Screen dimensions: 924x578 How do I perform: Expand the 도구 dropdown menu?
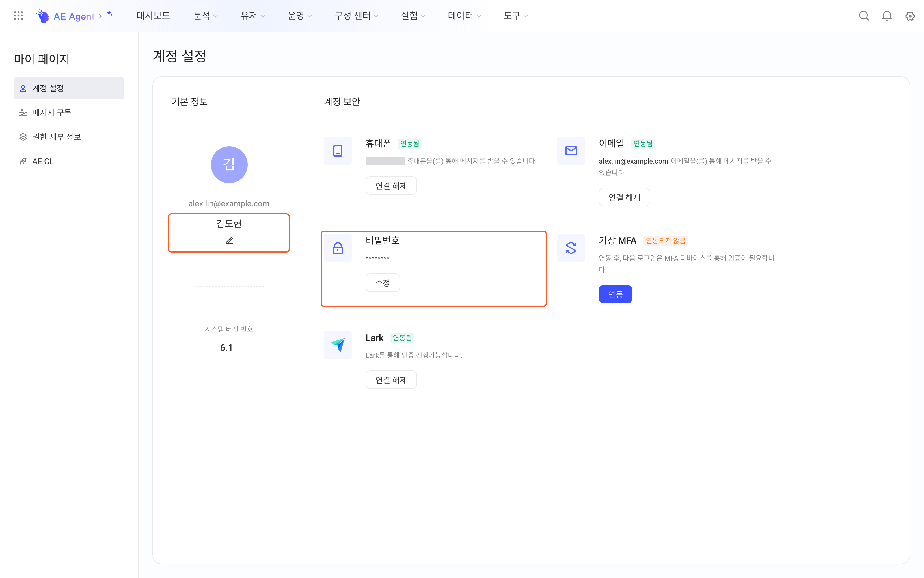pos(515,16)
